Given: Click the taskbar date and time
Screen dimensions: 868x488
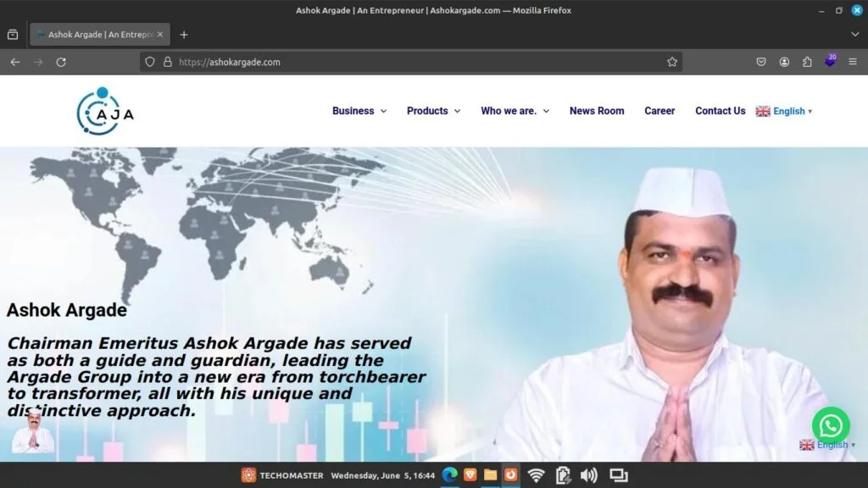Looking at the screenshot, I should [383, 475].
